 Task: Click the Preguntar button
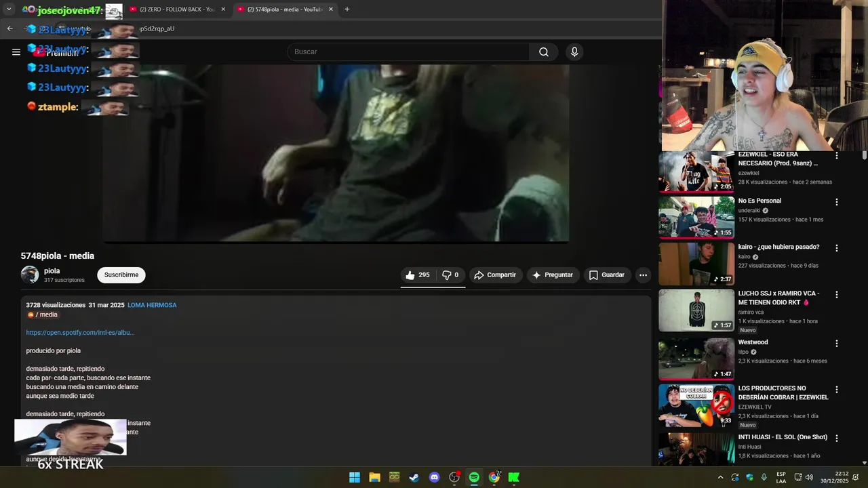553,275
